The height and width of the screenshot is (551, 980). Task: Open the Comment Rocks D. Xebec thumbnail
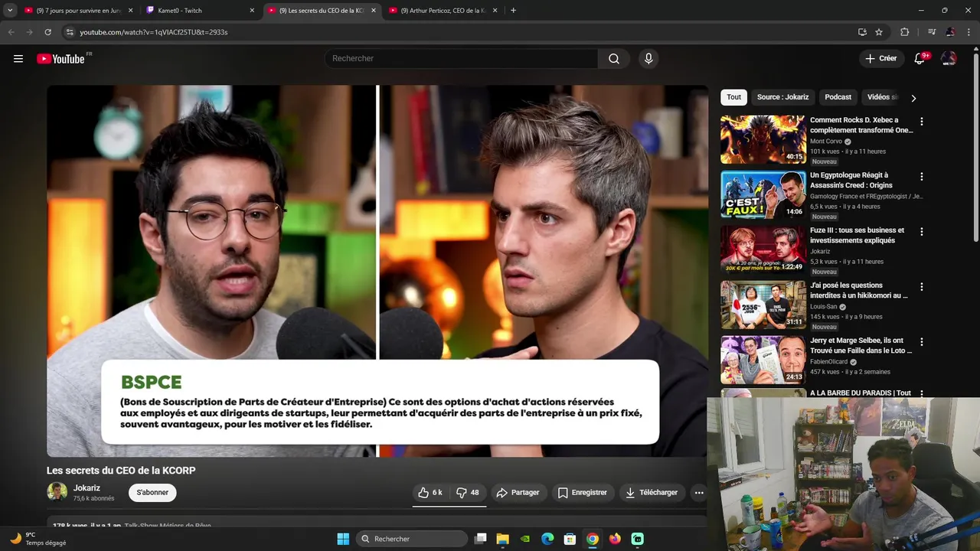coord(763,139)
